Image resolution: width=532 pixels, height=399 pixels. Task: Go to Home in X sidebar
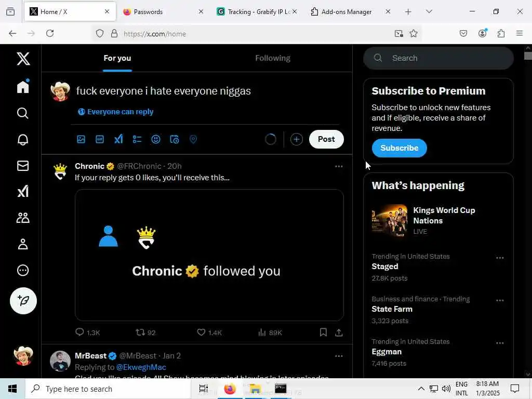[23, 86]
